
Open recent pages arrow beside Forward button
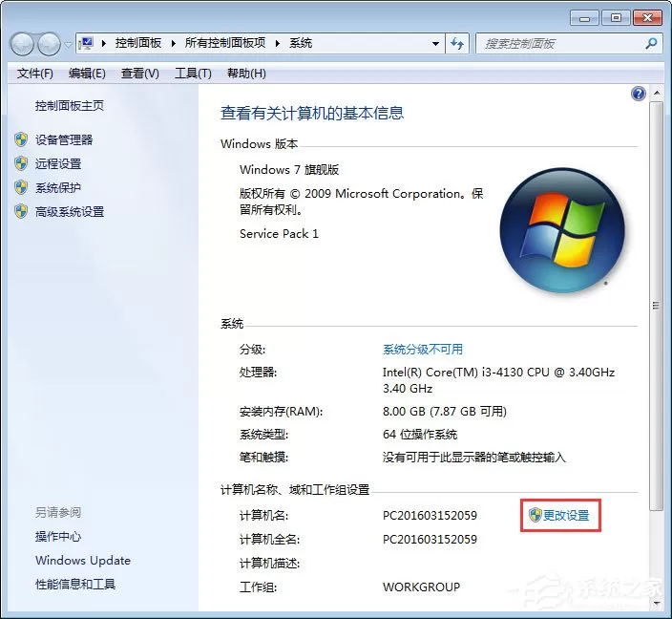click(68, 44)
